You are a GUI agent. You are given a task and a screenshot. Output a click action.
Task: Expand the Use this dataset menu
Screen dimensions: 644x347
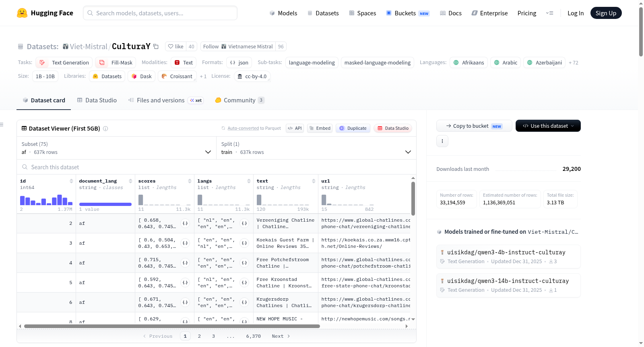pos(548,126)
